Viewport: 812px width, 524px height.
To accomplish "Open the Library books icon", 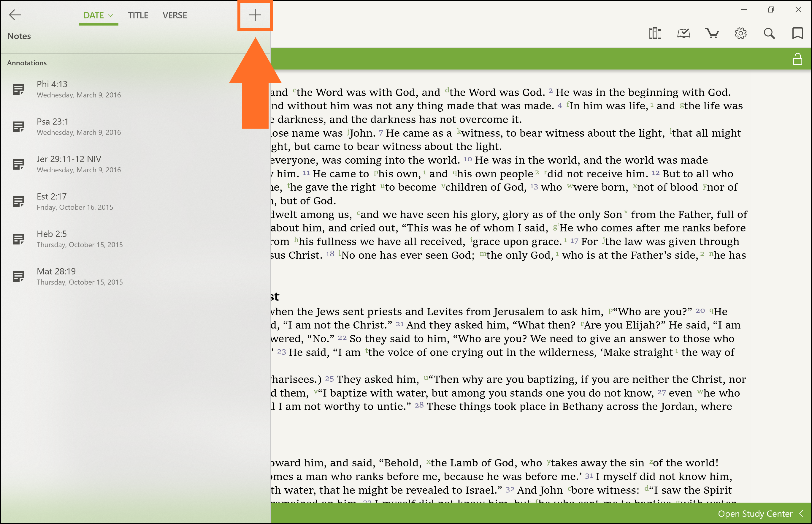I will 655,33.
